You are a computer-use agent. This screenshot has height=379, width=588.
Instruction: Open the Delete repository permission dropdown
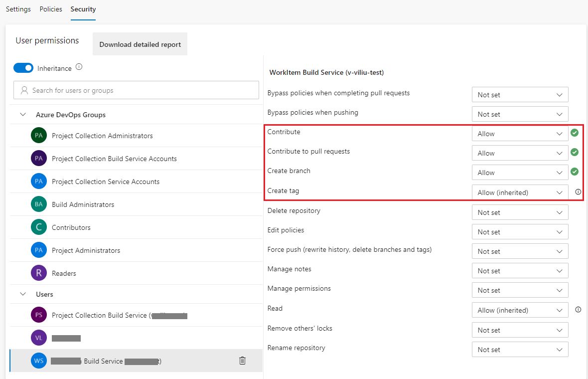[x=520, y=212]
